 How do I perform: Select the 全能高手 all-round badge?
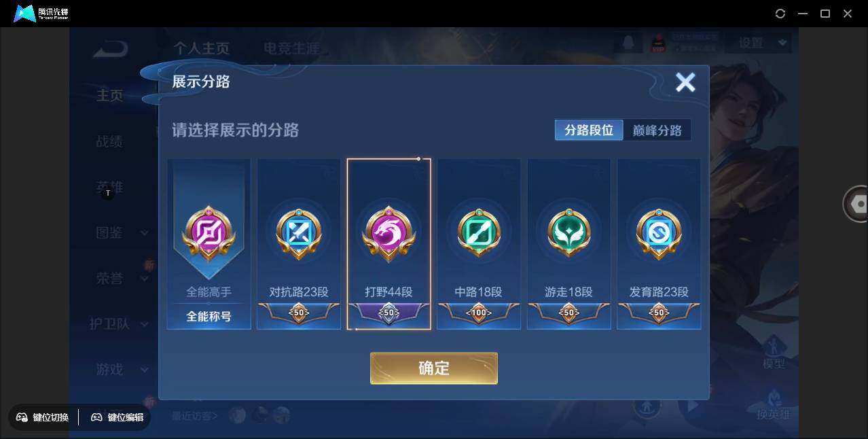(209, 244)
